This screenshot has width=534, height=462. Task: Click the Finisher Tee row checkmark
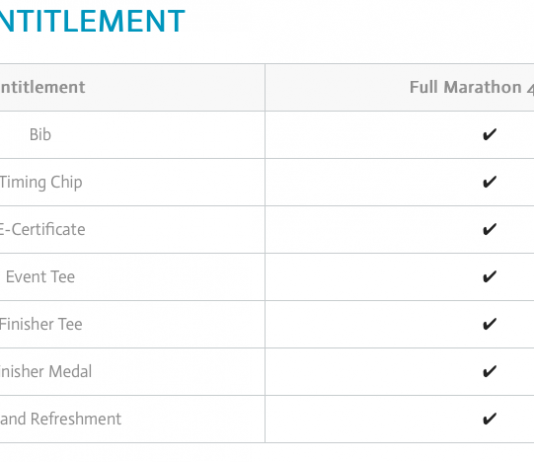point(489,324)
